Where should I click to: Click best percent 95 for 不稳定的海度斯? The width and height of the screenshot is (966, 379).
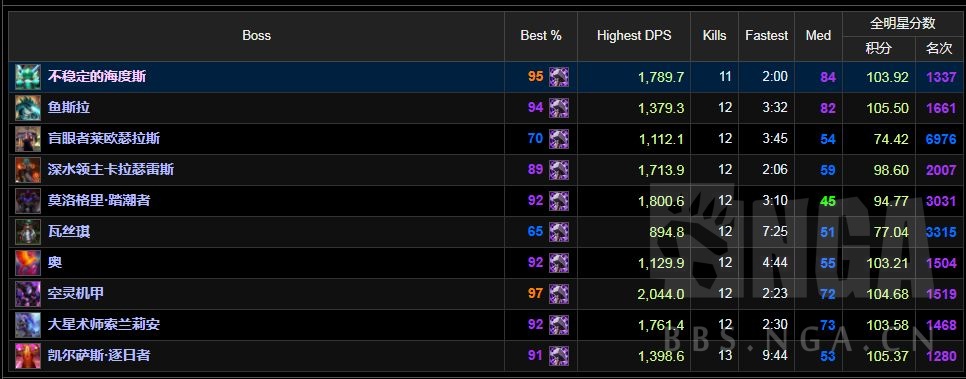(535, 77)
